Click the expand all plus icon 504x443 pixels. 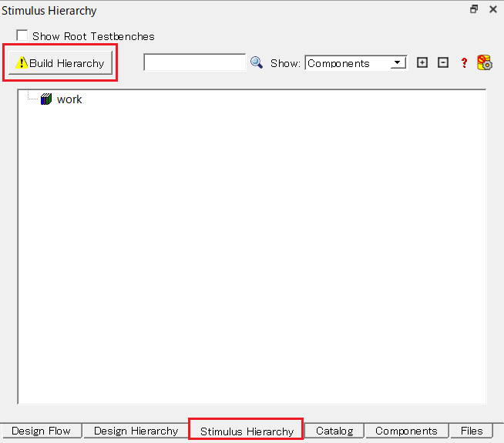(422, 63)
